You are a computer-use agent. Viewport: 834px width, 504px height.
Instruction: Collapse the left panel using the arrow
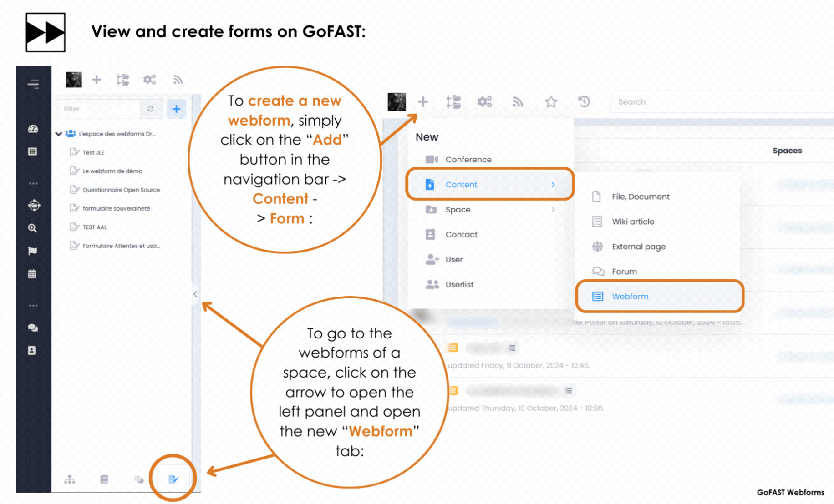(195, 294)
